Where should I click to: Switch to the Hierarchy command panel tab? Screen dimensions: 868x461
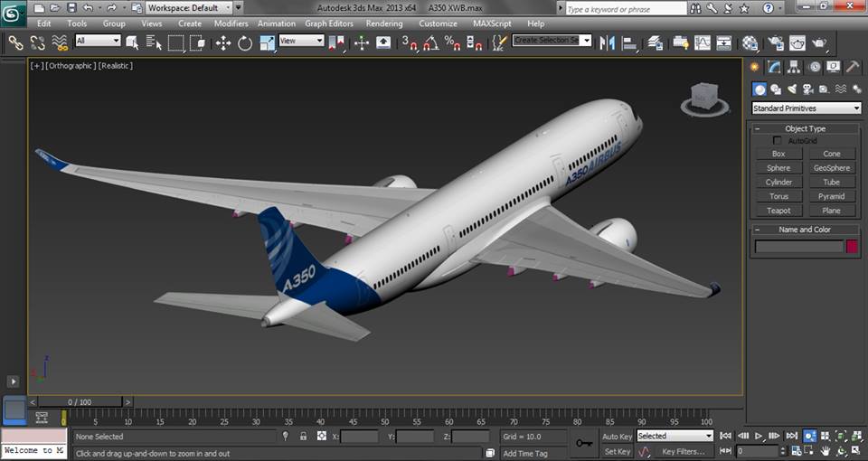(x=794, y=67)
